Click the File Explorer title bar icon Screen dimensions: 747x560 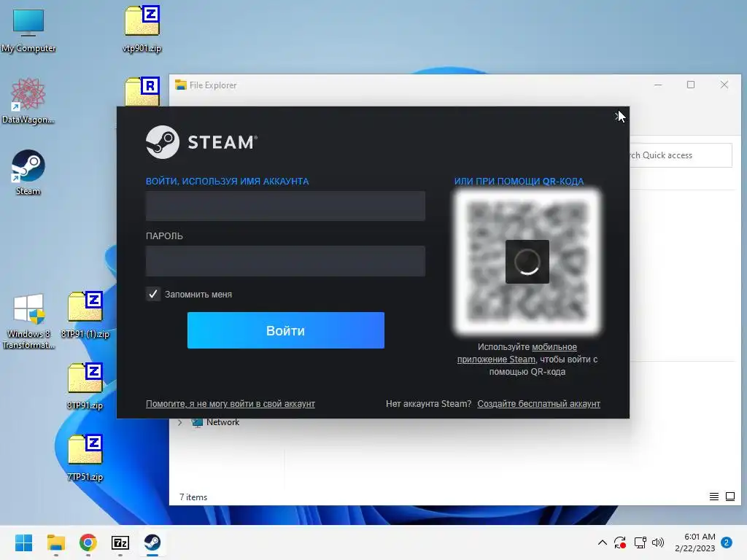click(181, 85)
